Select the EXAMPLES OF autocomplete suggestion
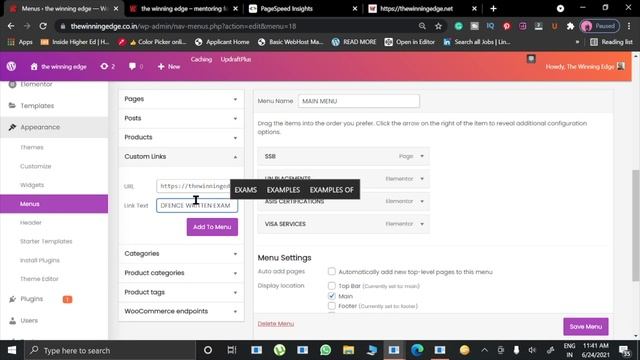 click(x=331, y=190)
